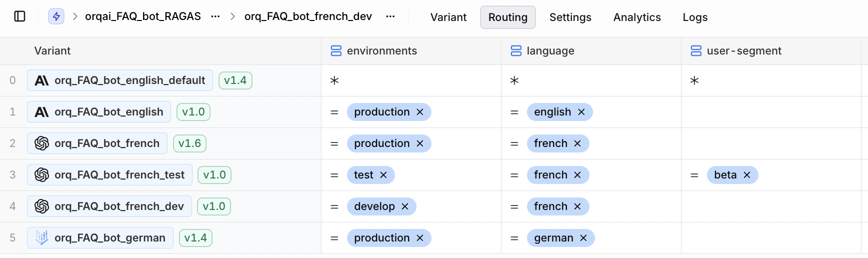Remove the english tag in row 1
The height and width of the screenshot is (258, 868).
click(581, 112)
